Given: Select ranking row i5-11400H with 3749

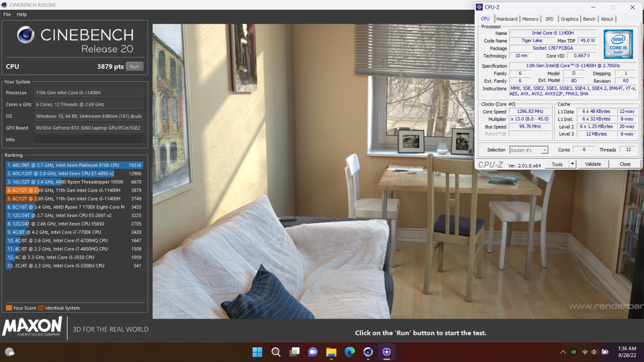Looking at the screenshot, I should click(74, 199).
